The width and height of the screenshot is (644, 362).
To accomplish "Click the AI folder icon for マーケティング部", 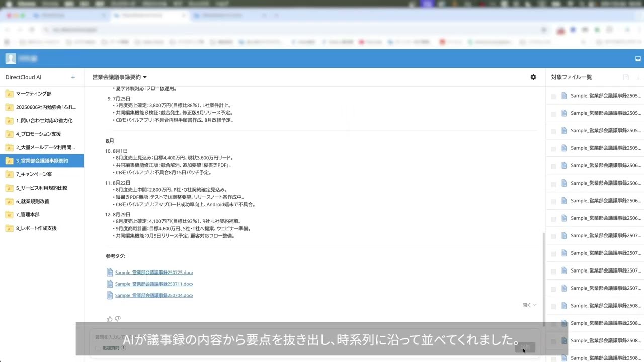I will coord(9,94).
